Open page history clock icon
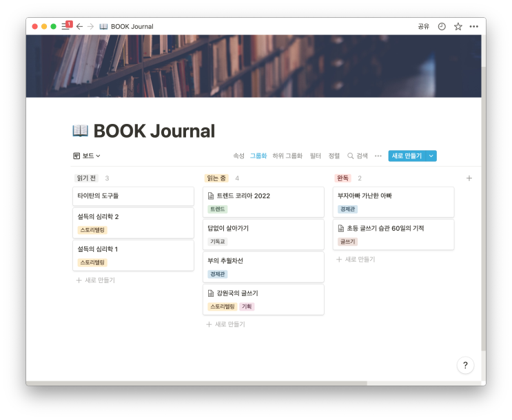This screenshot has height=420, width=512. tap(442, 26)
